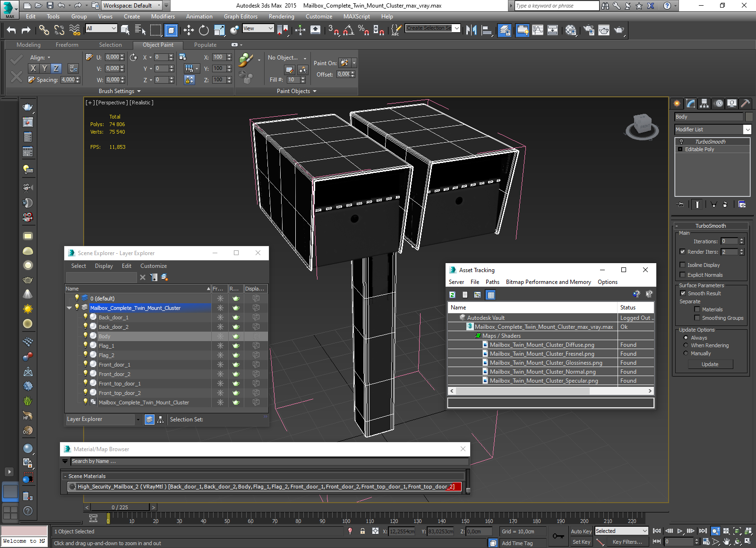Screen dimensions: 756x548
Task: Open the Utilities command panel tab
Action: coord(745,103)
